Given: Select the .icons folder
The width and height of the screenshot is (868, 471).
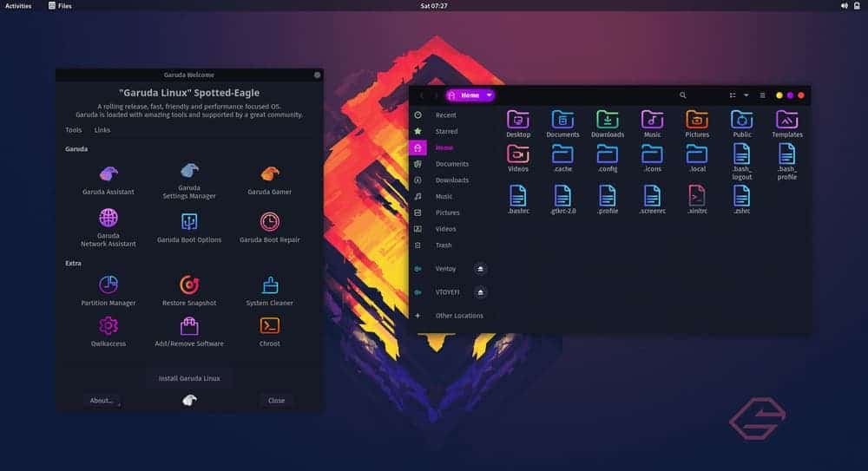Looking at the screenshot, I should [x=652, y=158].
